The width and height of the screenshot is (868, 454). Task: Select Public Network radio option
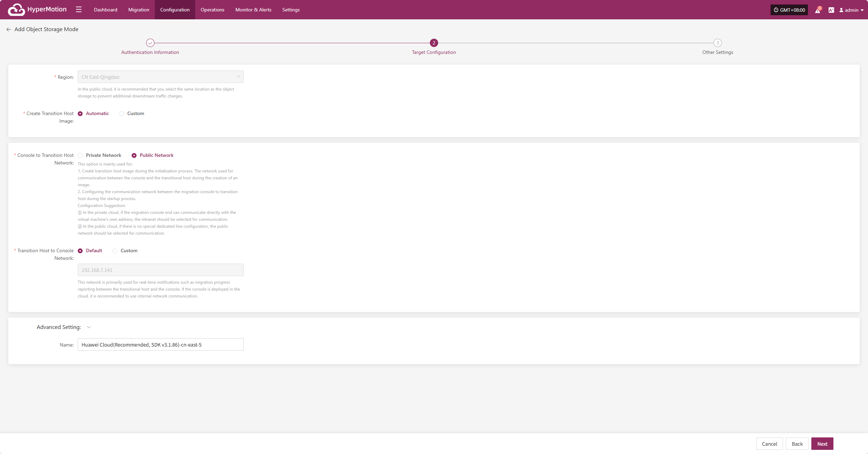152,155
